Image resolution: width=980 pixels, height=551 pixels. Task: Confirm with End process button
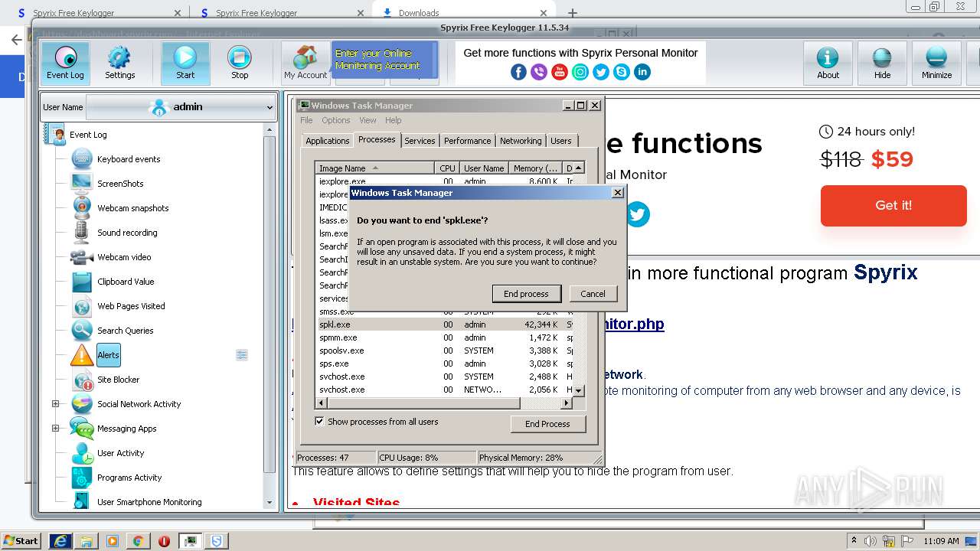(526, 294)
